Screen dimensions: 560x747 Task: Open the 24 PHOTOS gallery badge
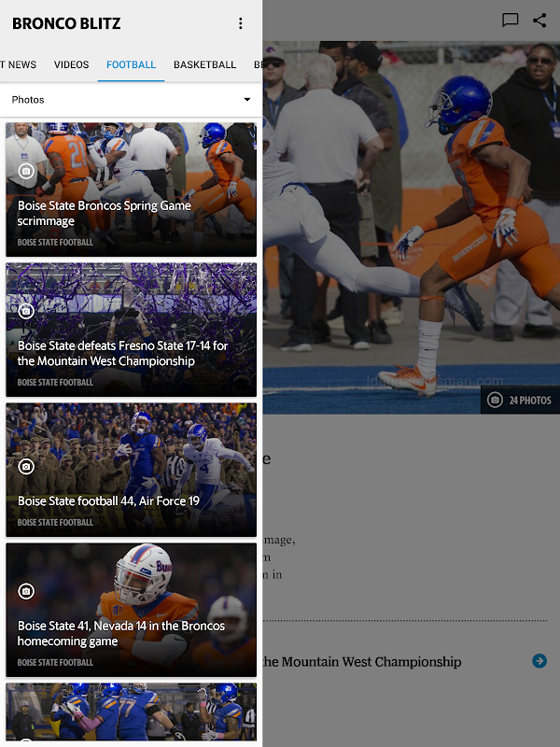520,400
